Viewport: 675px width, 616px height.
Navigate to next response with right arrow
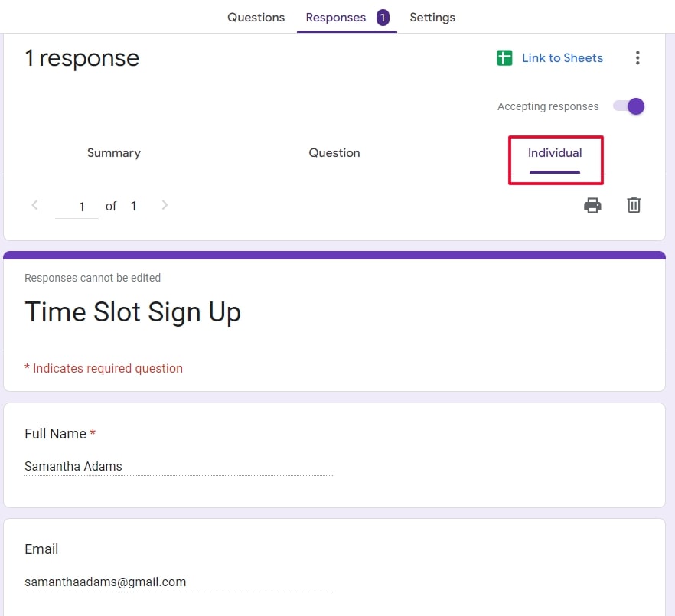[x=165, y=205]
